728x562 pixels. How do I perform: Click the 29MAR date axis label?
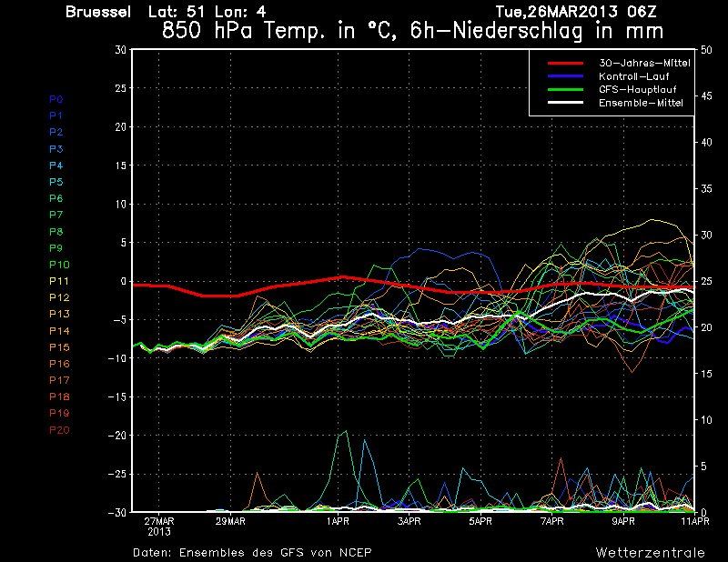coord(230,522)
